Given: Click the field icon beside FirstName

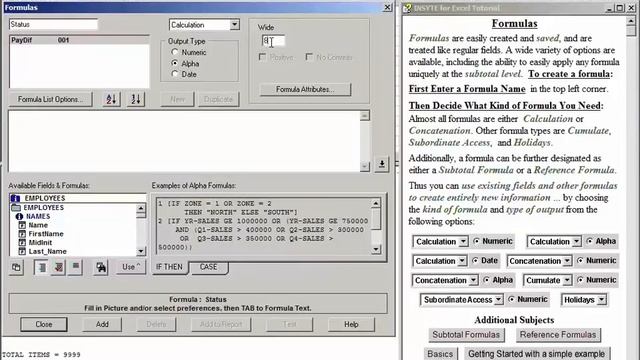Looking at the screenshot, I should coord(22,234).
